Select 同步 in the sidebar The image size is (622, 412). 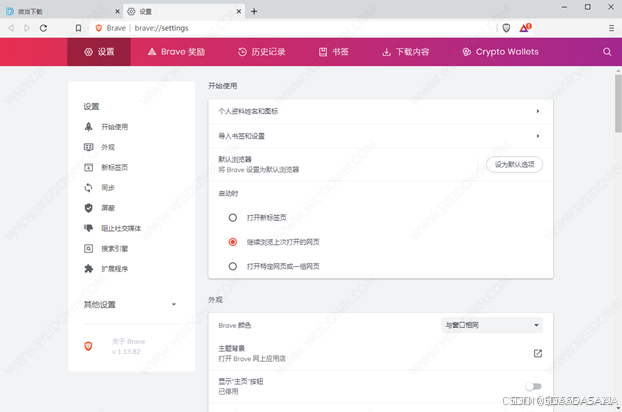click(x=99, y=188)
